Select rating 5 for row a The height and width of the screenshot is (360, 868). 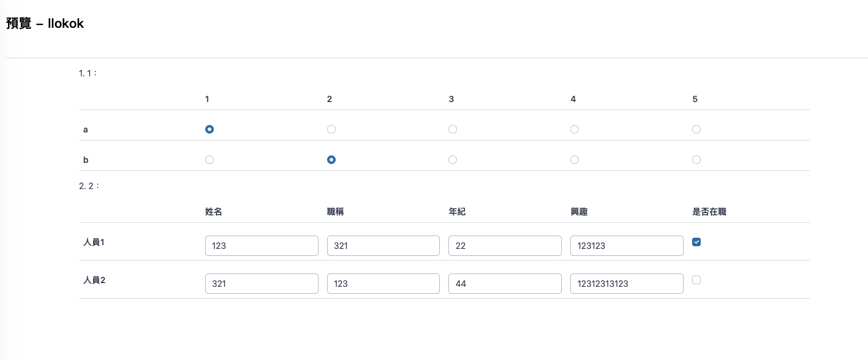(696, 129)
